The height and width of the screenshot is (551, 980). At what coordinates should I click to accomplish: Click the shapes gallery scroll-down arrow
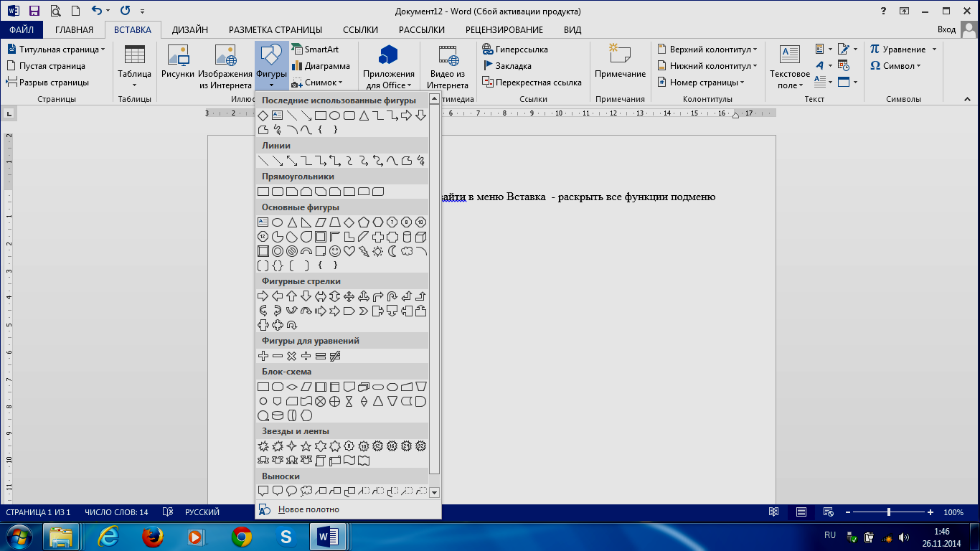(434, 493)
